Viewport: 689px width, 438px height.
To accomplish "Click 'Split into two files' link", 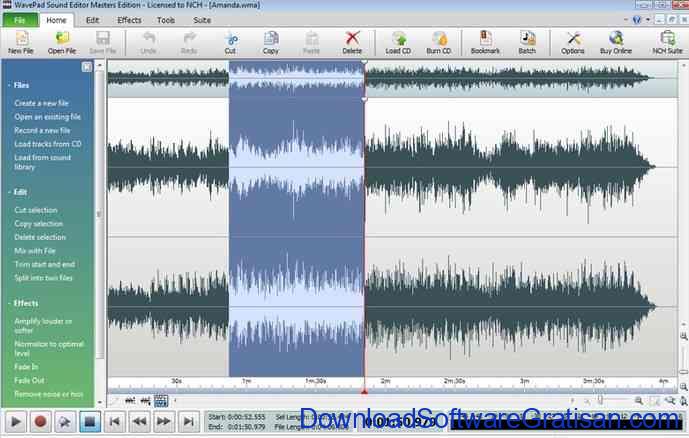I will click(43, 278).
